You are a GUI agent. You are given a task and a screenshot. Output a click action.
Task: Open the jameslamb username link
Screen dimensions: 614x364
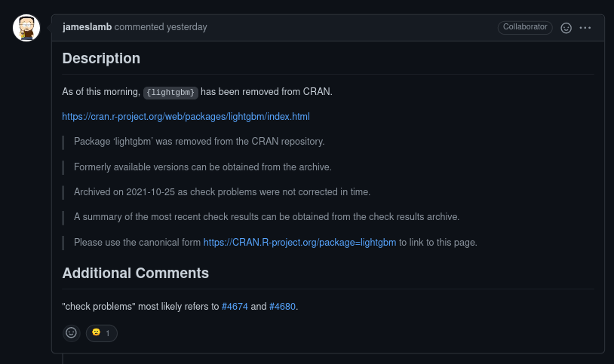pos(87,27)
